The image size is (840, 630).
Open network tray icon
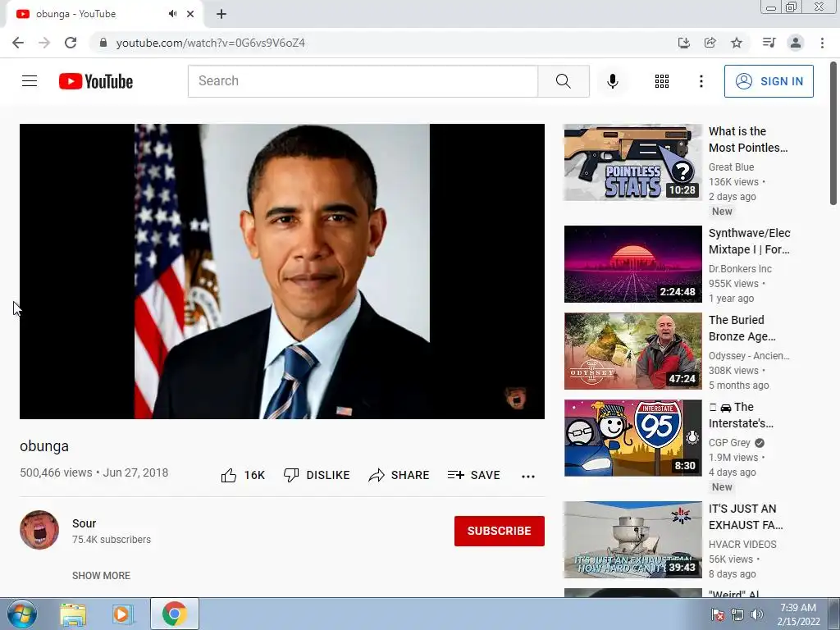coord(737,615)
